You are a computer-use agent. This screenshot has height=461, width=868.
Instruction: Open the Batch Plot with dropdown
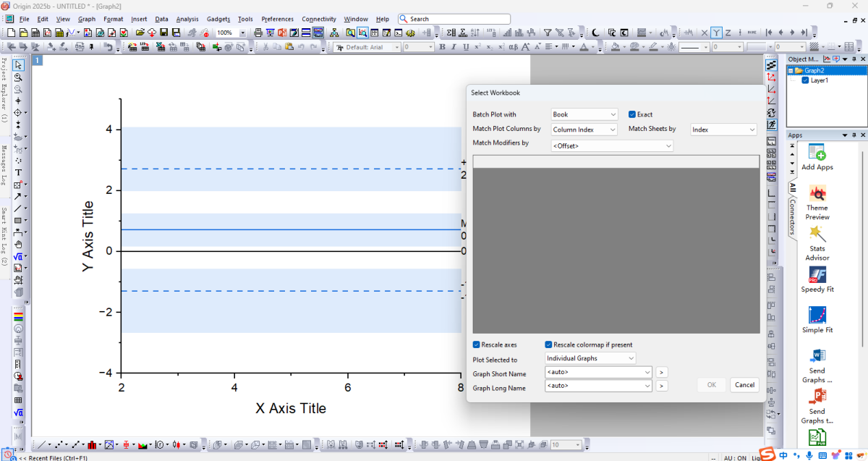584,114
